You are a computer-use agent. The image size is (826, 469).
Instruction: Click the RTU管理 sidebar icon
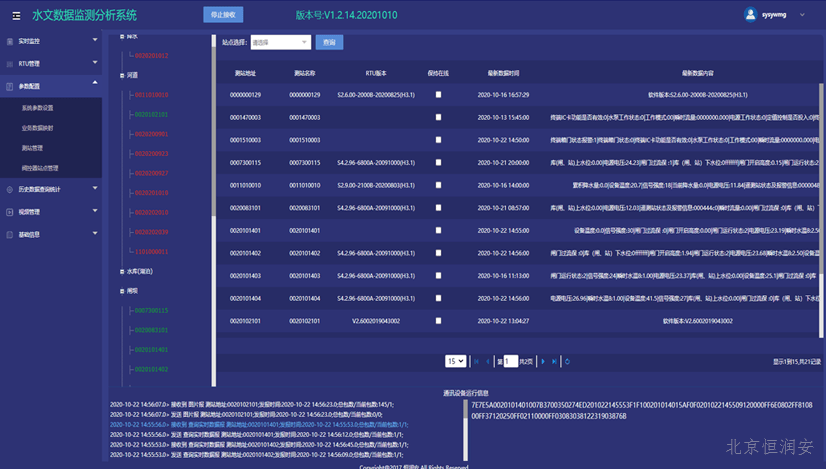[x=9, y=64]
